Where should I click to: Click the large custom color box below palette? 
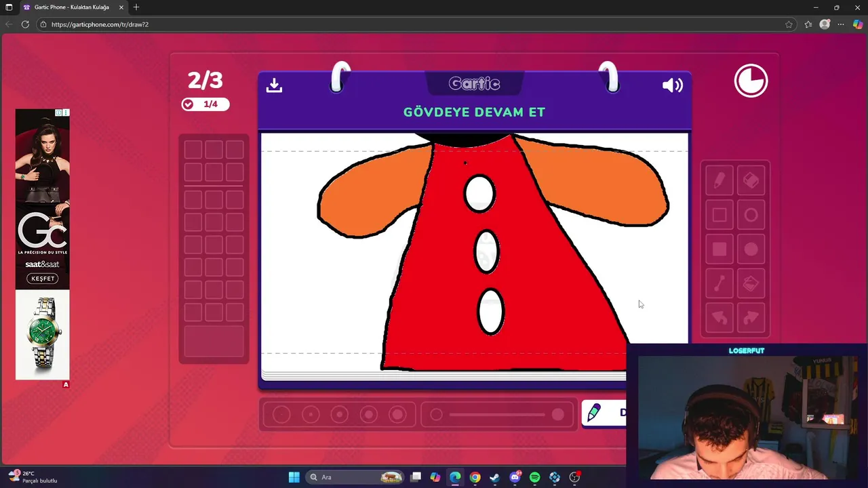[214, 341]
